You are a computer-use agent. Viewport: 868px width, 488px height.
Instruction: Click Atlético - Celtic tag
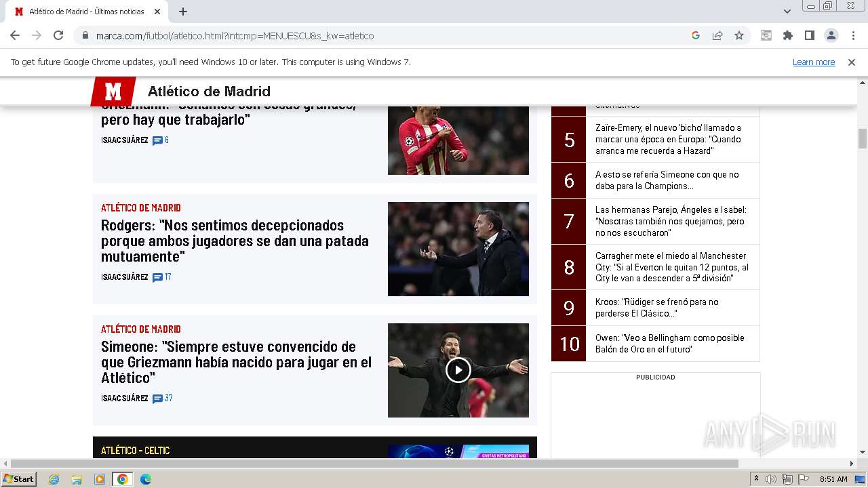(135, 450)
